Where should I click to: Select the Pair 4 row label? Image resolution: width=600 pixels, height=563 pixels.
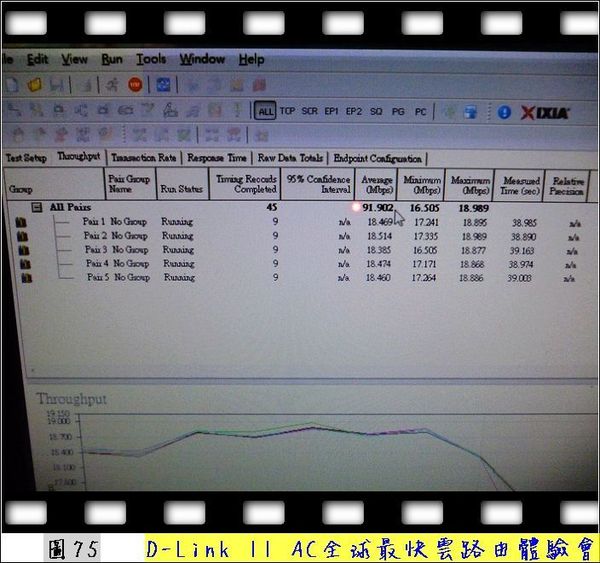98,263
